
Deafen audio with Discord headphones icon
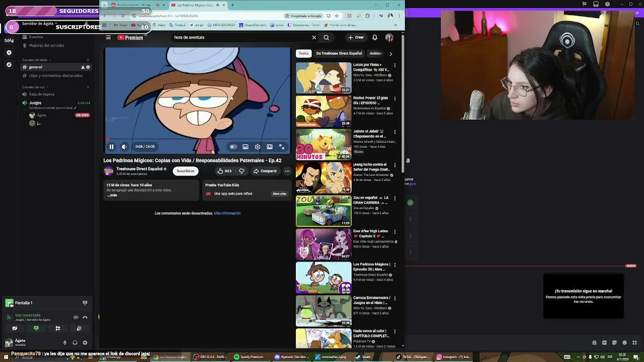[75, 343]
